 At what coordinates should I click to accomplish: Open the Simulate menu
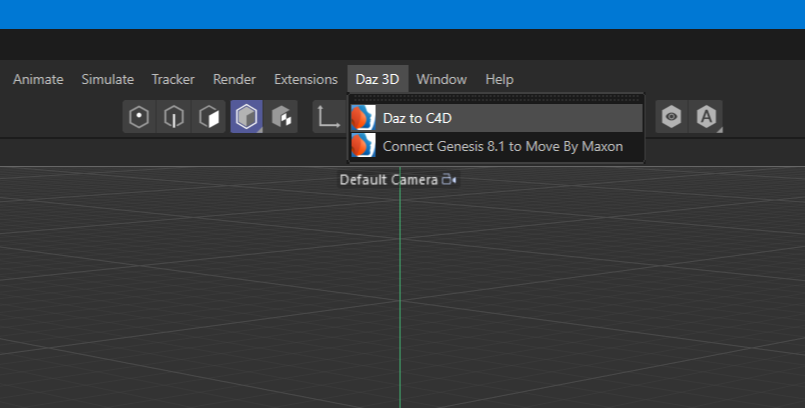click(107, 79)
